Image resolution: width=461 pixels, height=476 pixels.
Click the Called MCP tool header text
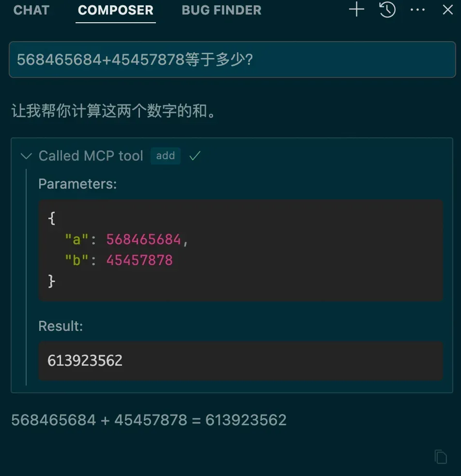coord(91,156)
